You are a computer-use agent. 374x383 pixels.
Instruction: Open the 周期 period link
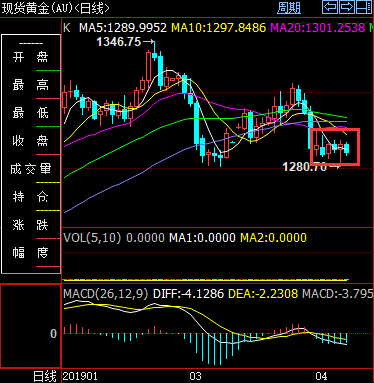pyautogui.click(x=289, y=8)
